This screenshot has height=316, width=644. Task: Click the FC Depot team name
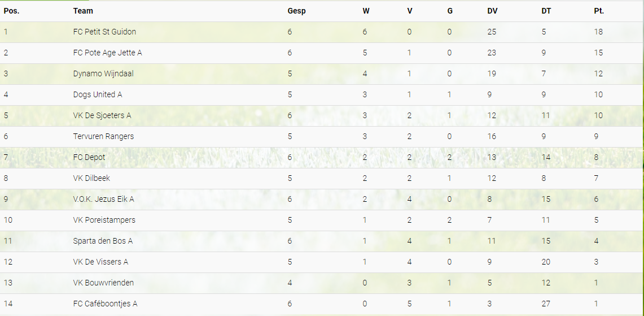pos(89,157)
